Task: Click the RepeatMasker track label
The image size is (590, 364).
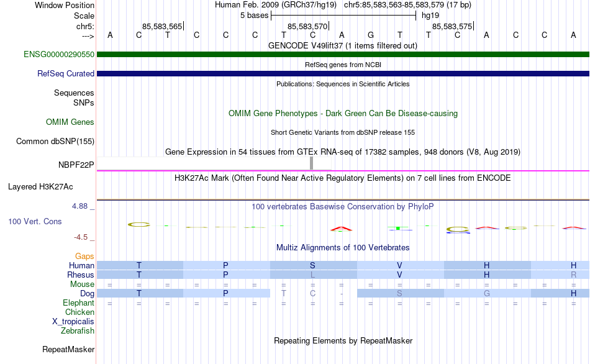Action: pos(68,349)
